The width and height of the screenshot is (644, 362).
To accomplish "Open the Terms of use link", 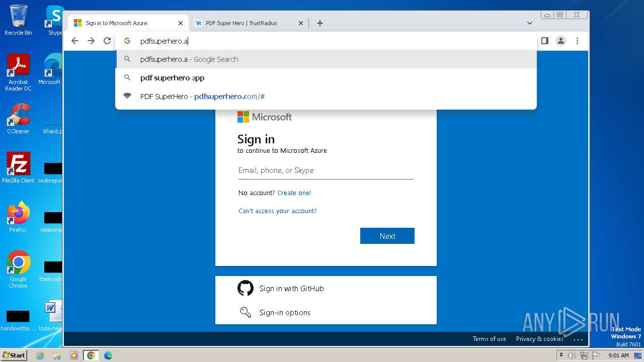I will (490, 339).
